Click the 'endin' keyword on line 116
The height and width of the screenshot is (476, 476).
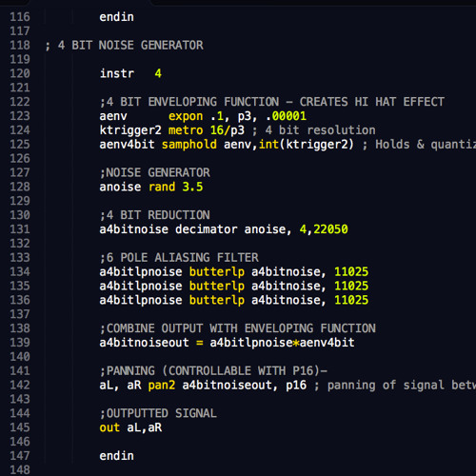point(117,17)
